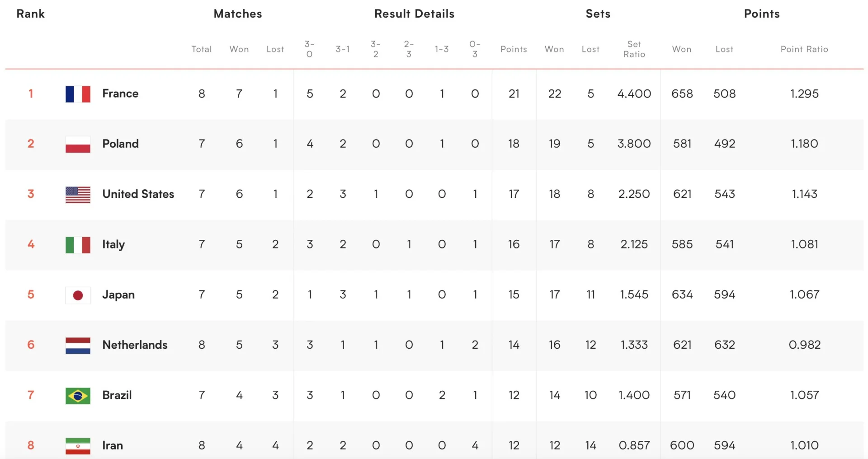Click the Italy flag icon

pos(78,245)
